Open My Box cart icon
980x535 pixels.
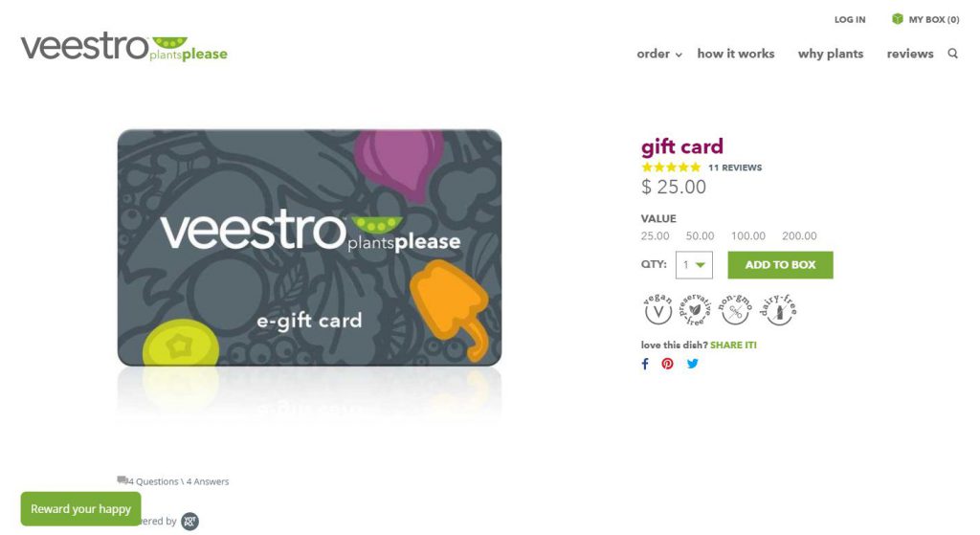point(898,19)
